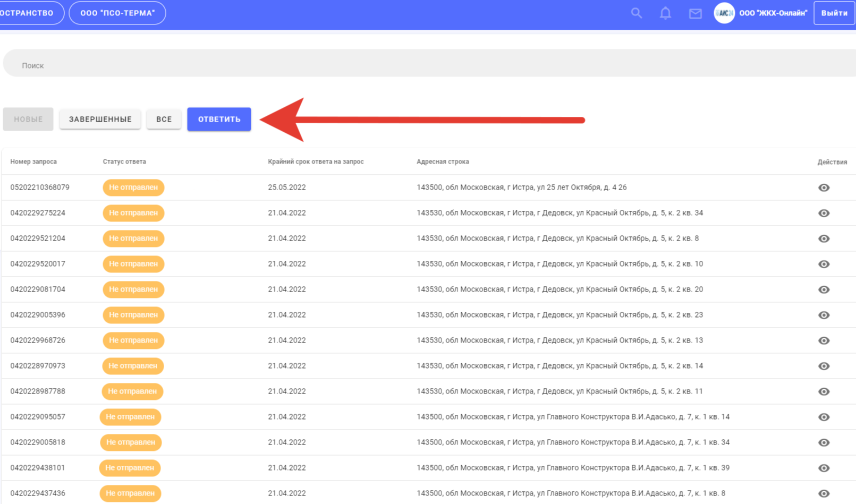The width and height of the screenshot is (856, 504).
Task: Click request number 0420229968726
Action: point(38,340)
